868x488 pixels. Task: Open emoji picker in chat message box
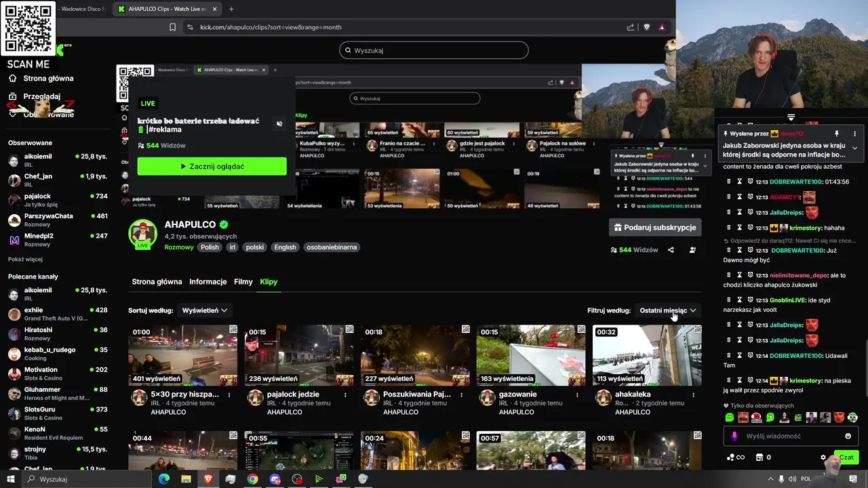[848, 436]
